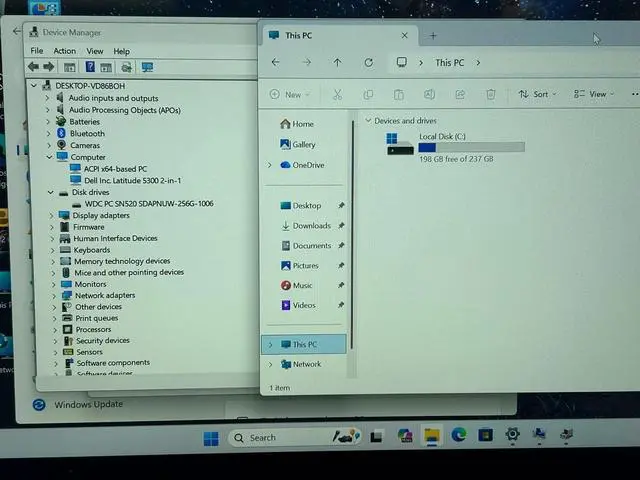The height and width of the screenshot is (480, 640).
Task: Click the Up arrow navigation button
Action: 337,62
